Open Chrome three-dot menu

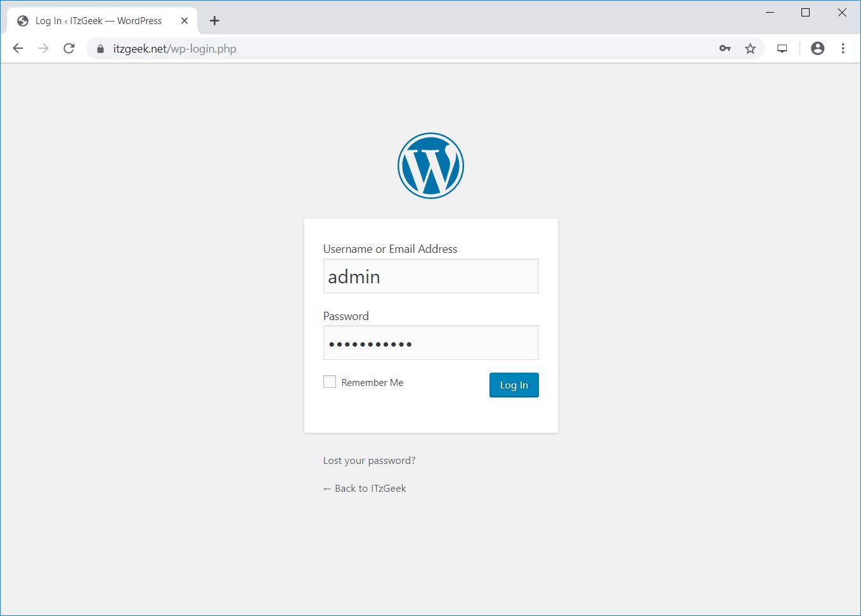tap(843, 48)
